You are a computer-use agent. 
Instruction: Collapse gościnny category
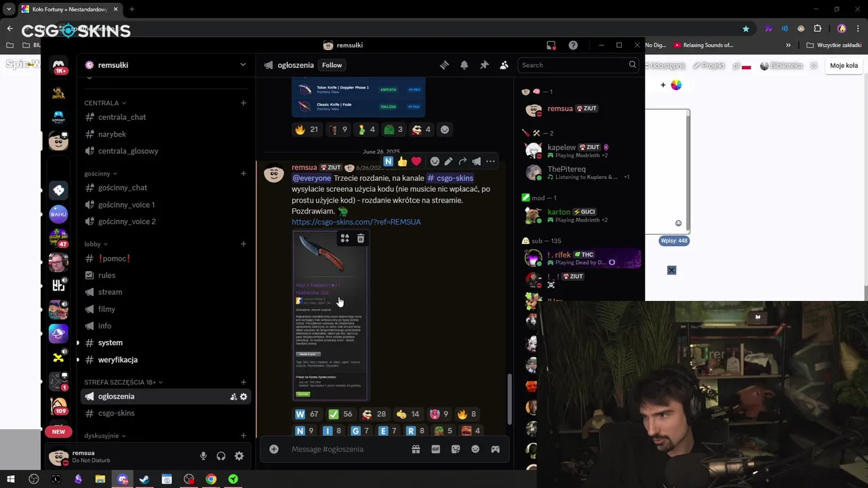tap(101, 174)
